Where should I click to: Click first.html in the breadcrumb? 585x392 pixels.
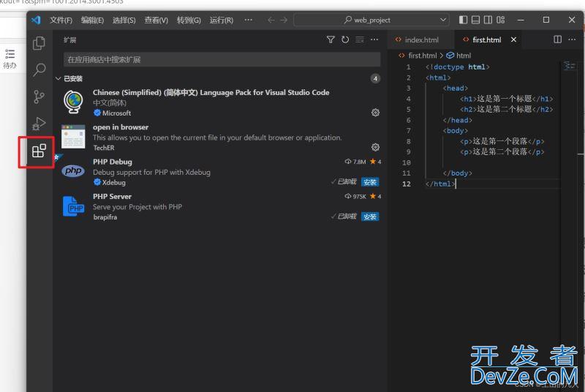point(423,56)
